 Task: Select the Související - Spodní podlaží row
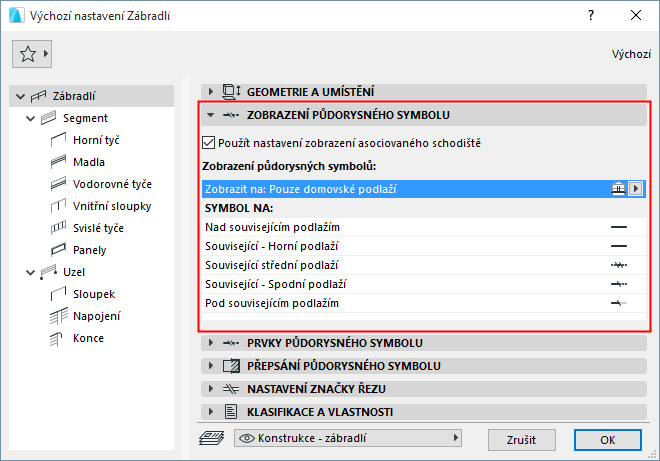coord(424,284)
